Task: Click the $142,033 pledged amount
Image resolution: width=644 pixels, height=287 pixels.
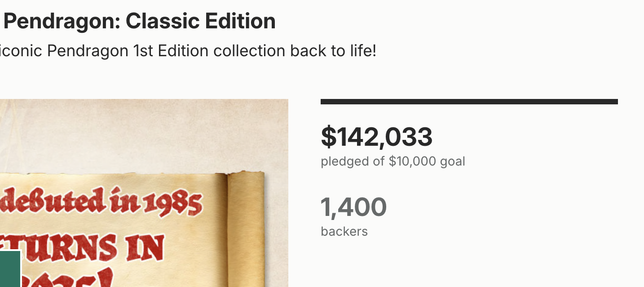Action: 376,137
